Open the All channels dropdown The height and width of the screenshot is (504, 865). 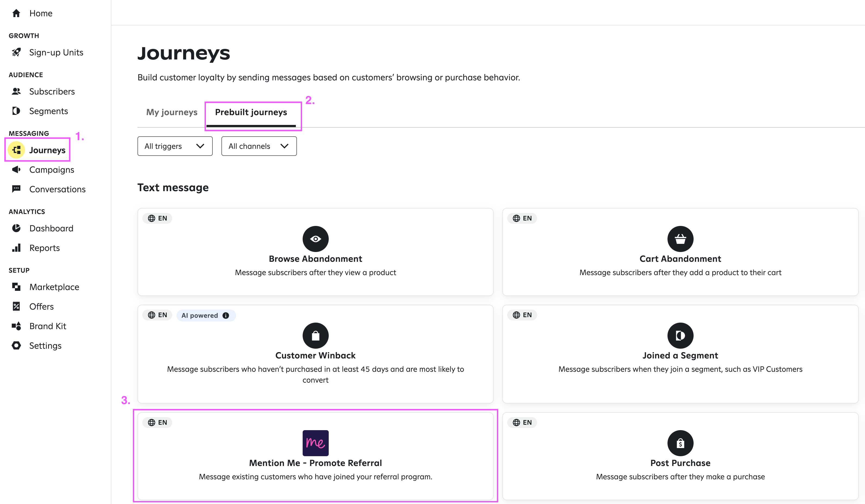pos(259,146)
